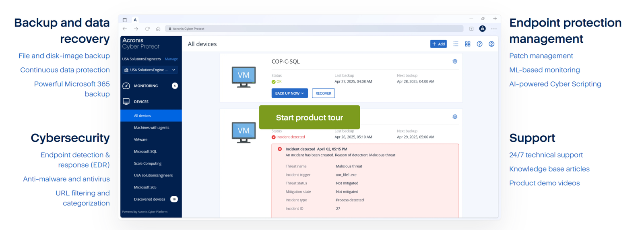
Task: Click the xor_file1.exe incident trigger value
Action: point(346,175)
